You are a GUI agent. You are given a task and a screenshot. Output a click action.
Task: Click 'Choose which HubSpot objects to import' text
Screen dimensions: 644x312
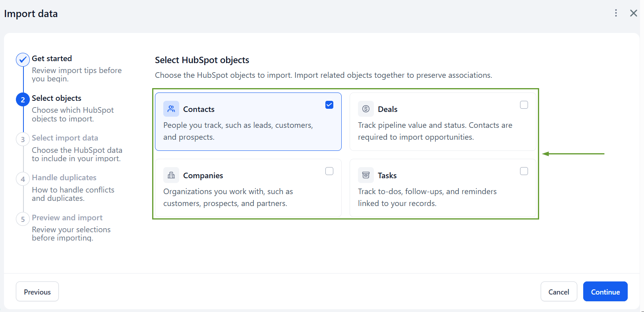tap(73, 114)
